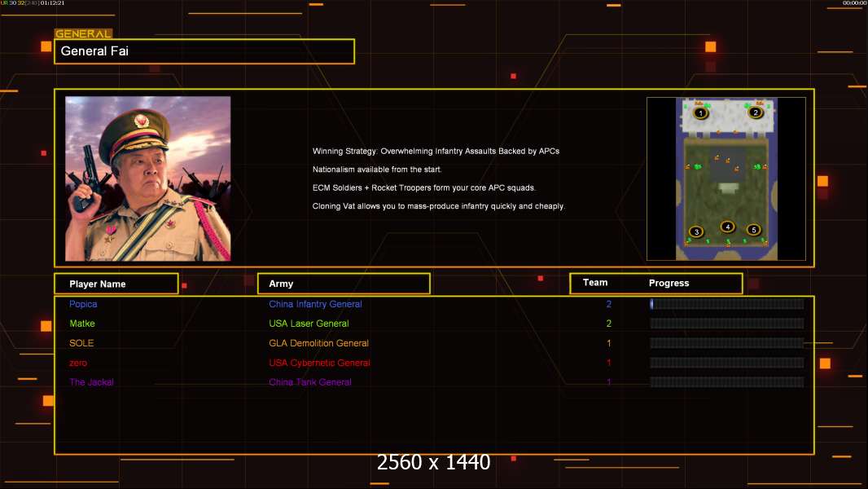
Task: Select player name The Jackal
Action: point(91,382)
